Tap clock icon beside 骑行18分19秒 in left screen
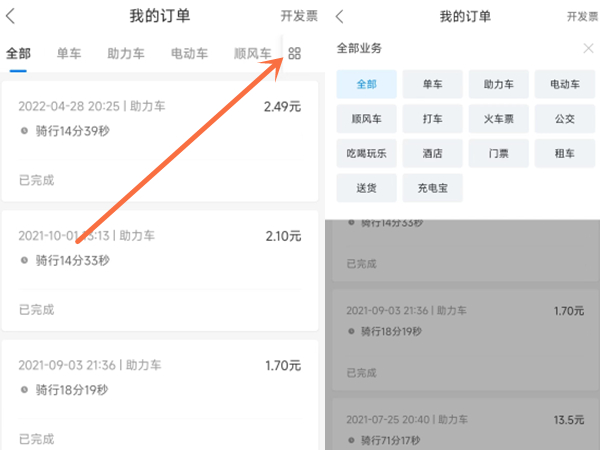The height and width of the screenshot is (450, 600). click(24, 390)
